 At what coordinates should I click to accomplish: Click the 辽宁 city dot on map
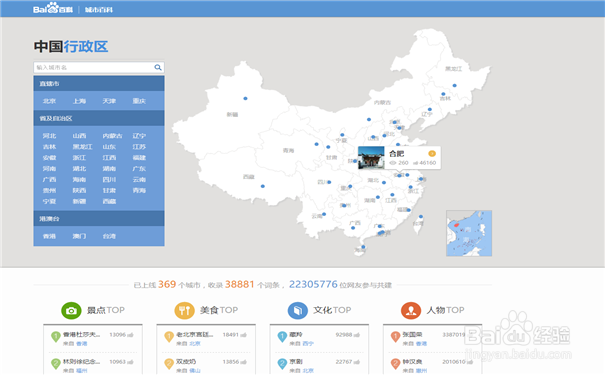430,110
